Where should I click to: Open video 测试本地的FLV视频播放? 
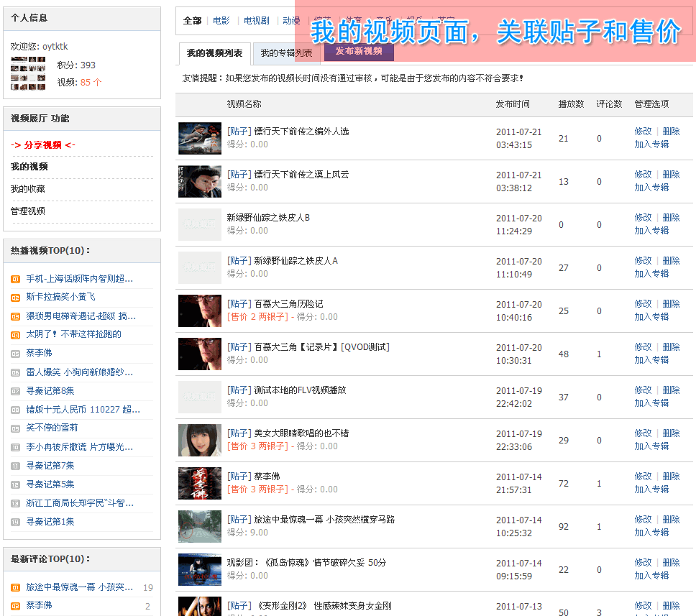point(300,390)
